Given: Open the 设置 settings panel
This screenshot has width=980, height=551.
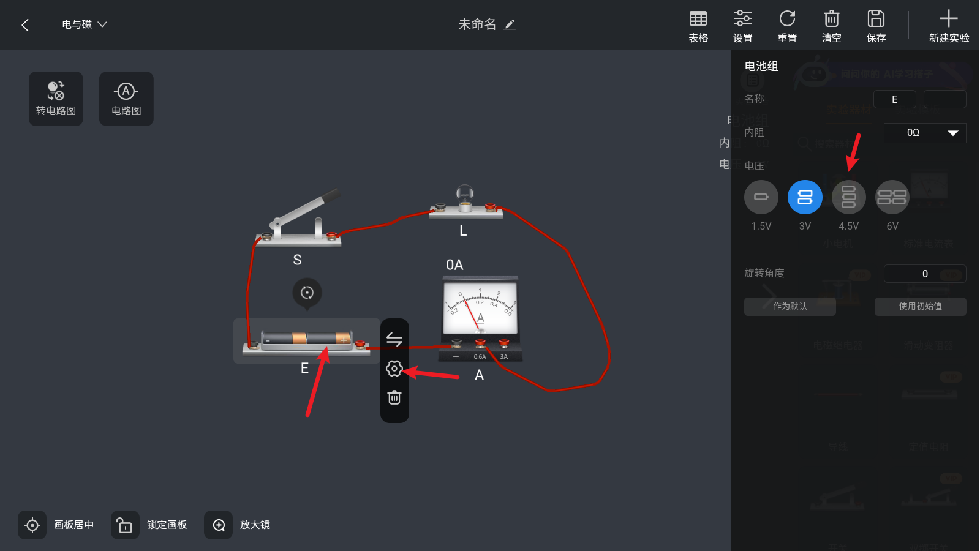Looking at the screenshot, I should (742, 26).
